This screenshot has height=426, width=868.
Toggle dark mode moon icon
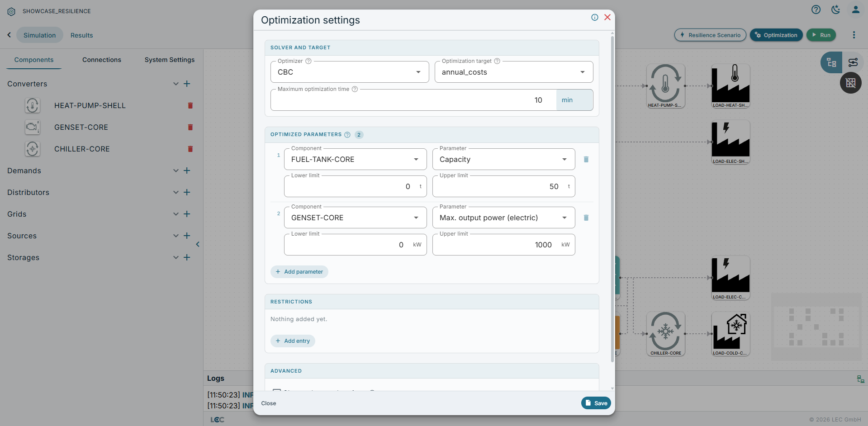(835, 9)
